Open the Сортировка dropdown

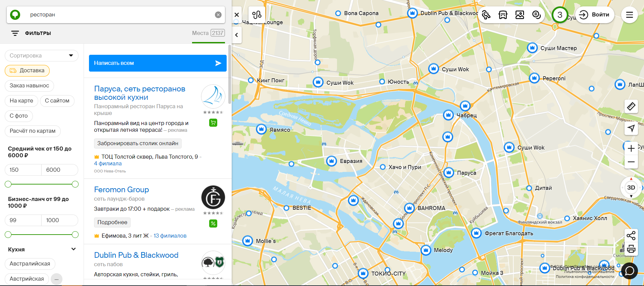(42, 55)
